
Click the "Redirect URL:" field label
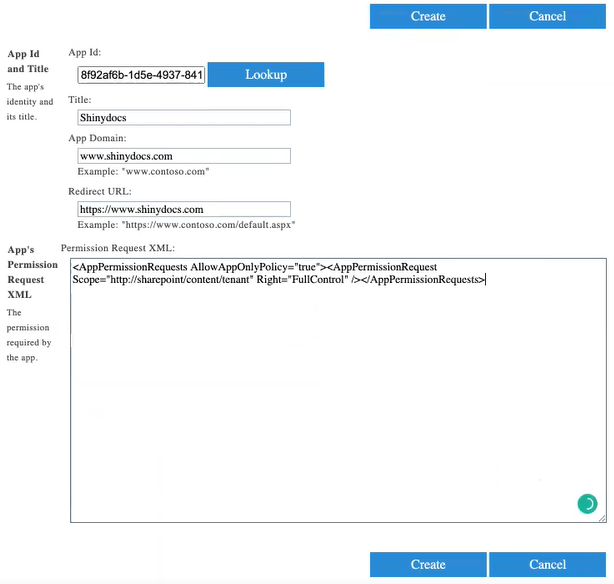100,191
